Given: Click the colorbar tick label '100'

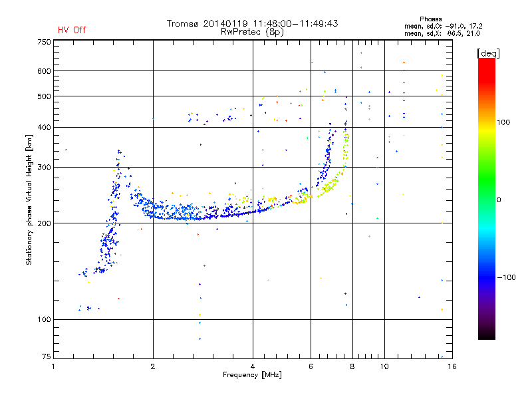Looking at the screenshot, I should (x=503, y=122).
